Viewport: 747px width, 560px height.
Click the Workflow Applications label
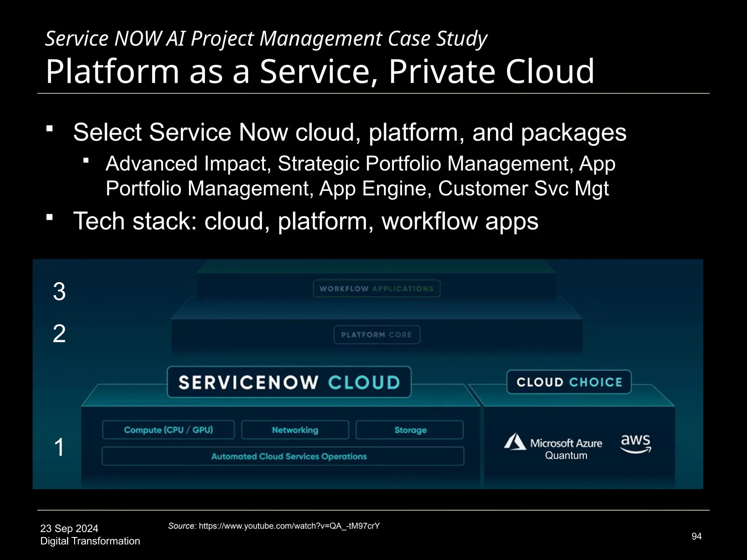pyautogui.click(x=376, y=288)
